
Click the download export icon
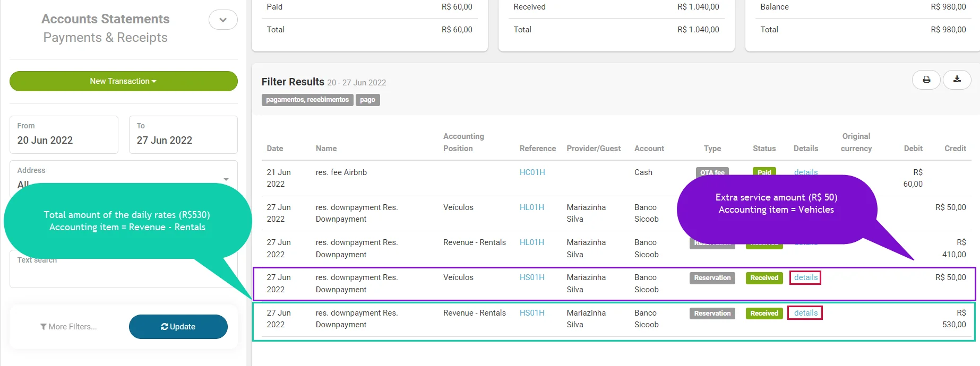point(957,80)
